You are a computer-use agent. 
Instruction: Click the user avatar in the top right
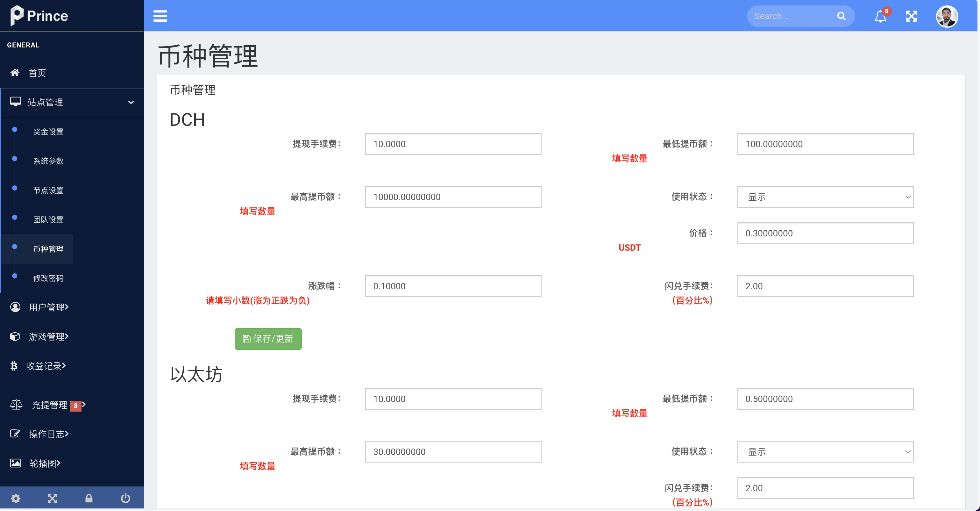click(x=947, y=16)
